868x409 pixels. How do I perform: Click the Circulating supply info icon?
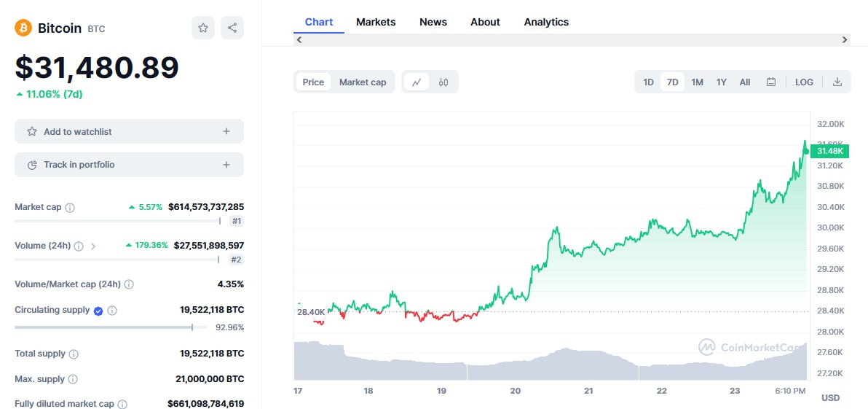[112, 311]
